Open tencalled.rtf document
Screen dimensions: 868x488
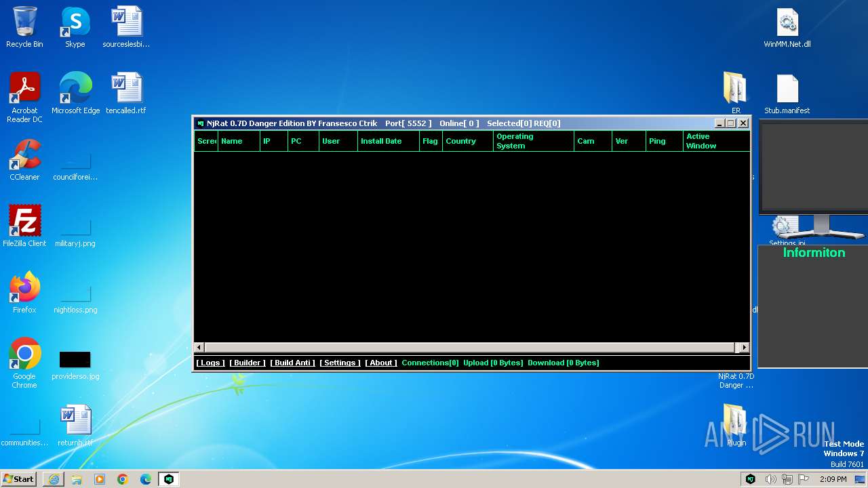coord(126,94)
